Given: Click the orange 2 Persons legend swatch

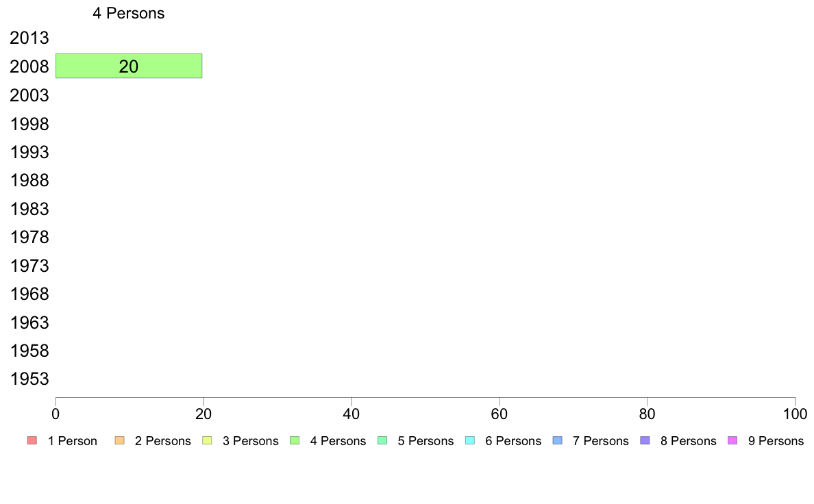Looking at the screenshot, I should click(119, 440).
